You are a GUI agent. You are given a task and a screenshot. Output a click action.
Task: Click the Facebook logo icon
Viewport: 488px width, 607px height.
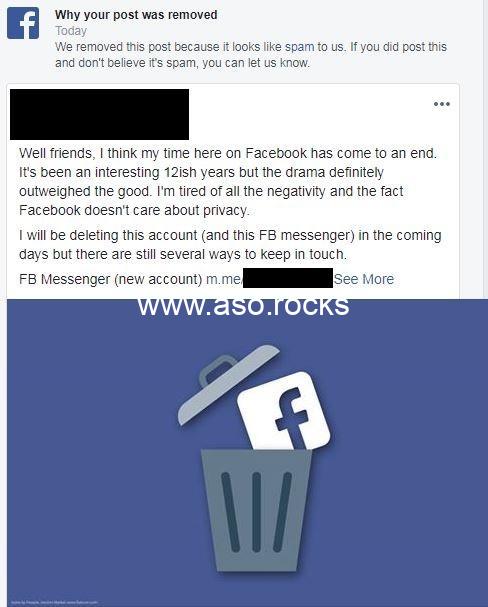[x=23, y=23]
